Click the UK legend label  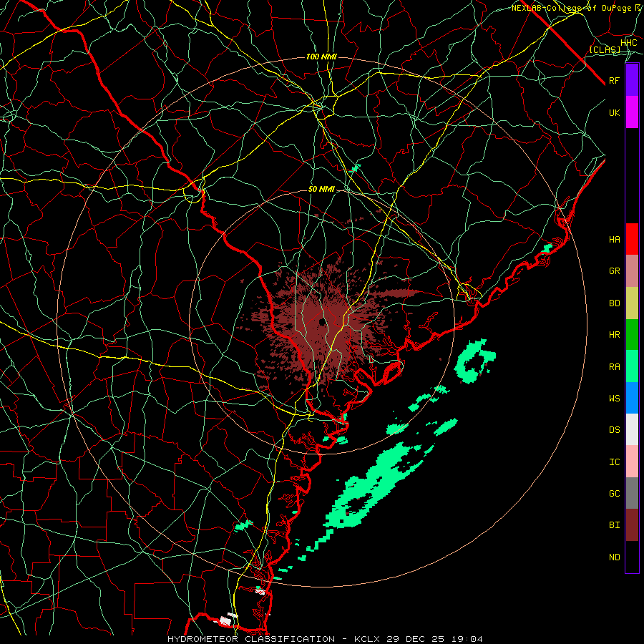point(615,112)
